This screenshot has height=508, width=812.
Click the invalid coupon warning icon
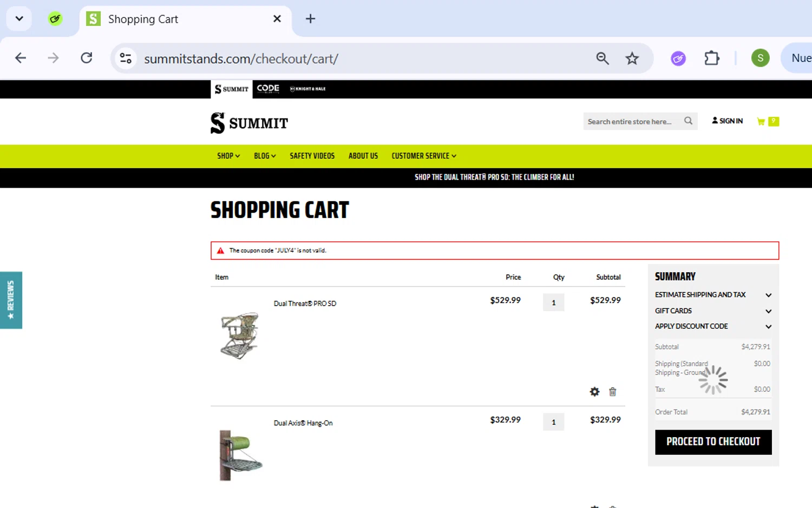[220, 250]
